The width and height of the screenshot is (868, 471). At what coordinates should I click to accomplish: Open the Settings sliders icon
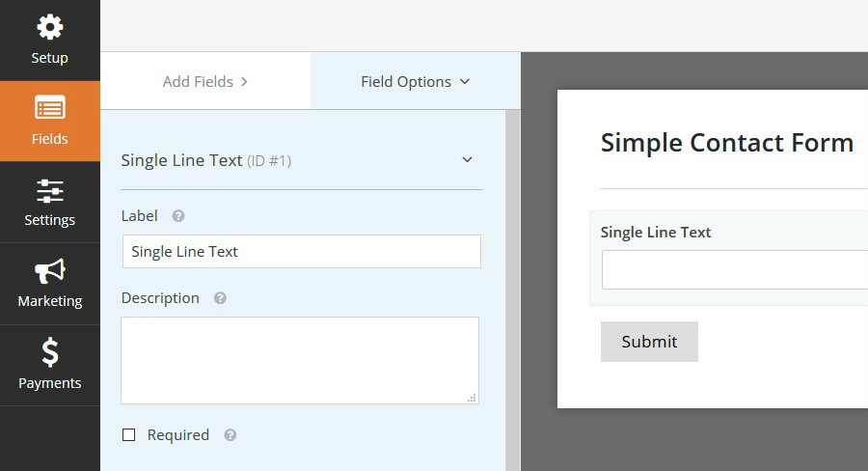point(50,190)
